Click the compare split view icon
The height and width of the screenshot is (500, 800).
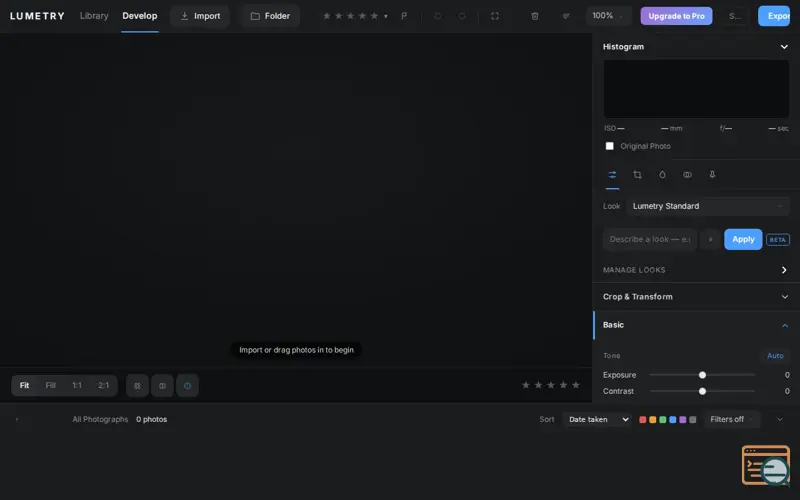coord(162,386)
